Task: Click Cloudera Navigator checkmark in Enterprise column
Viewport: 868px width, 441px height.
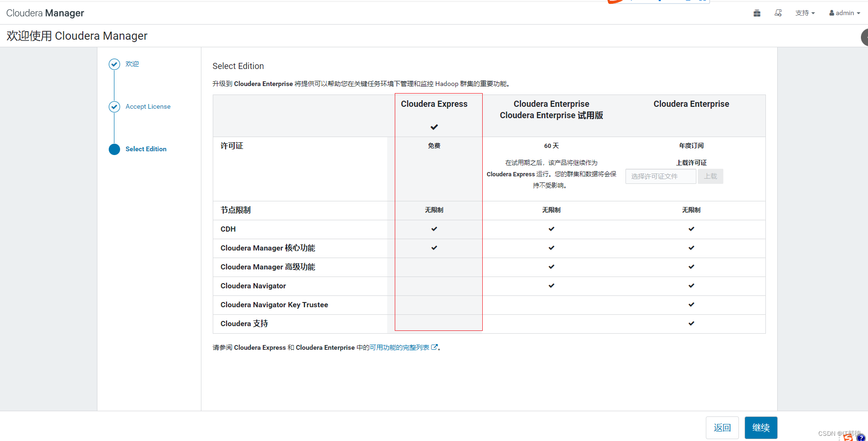Action: point(691,285)
